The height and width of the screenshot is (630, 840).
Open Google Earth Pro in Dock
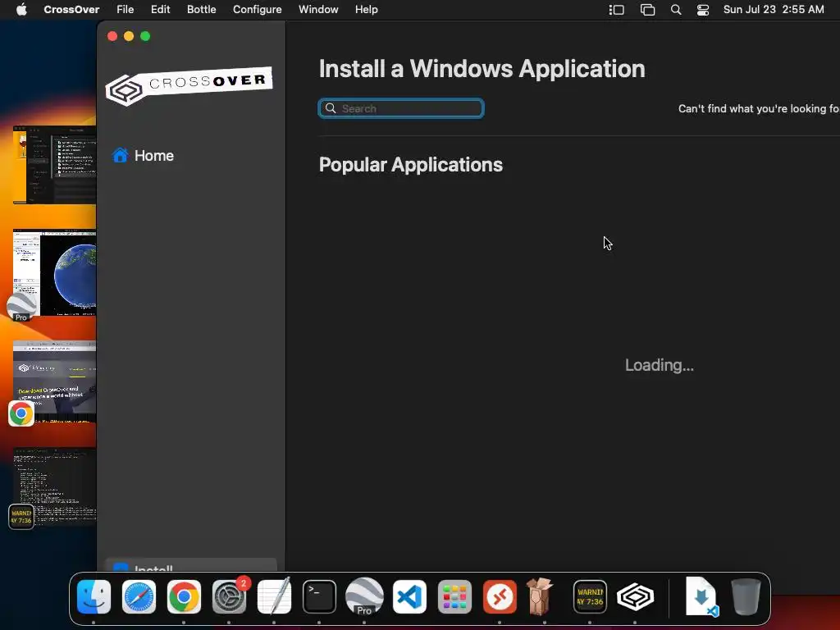pos(364,597)
